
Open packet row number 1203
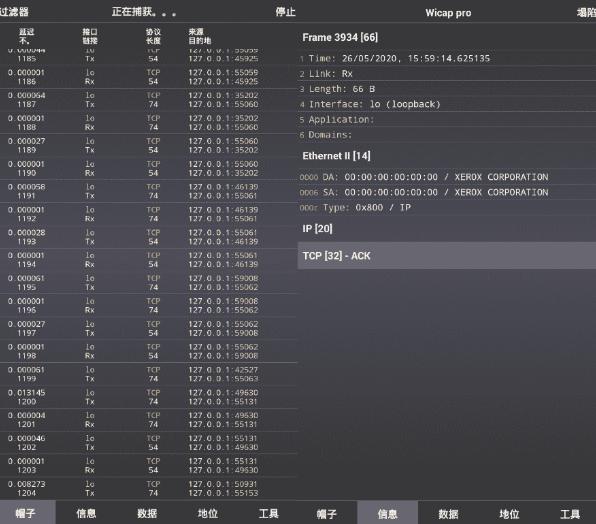pos(149,465)
